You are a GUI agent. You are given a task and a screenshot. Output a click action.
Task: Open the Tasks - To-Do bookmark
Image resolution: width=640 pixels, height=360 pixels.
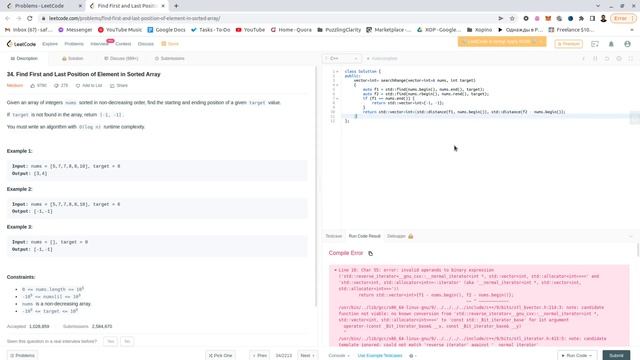[211, 30]
